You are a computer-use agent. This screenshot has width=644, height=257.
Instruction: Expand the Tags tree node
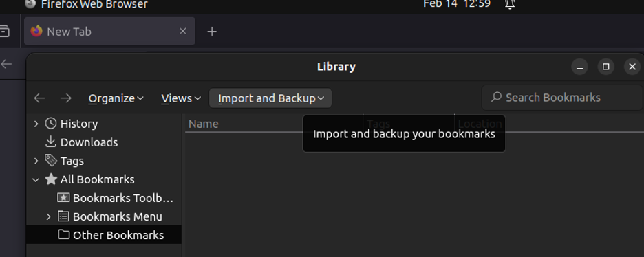pyautogui.click(x=36, y=161)
